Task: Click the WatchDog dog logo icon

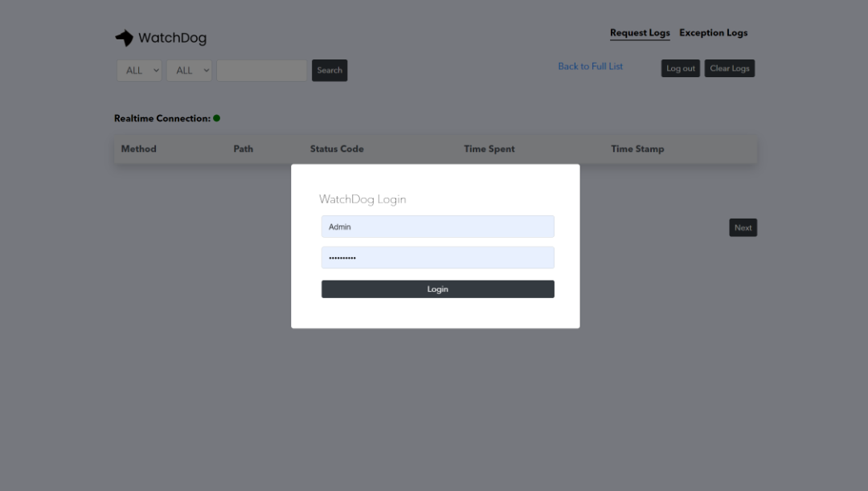Action: click(x=124, y=38)
